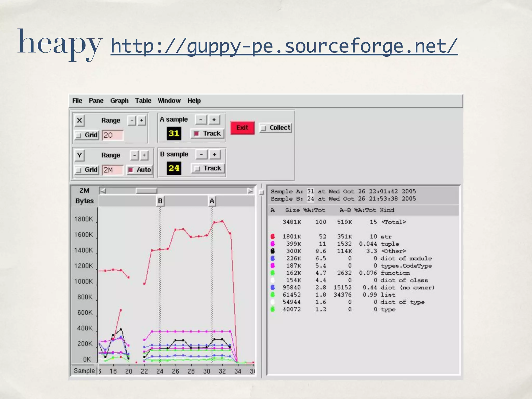This screenshot has height=399, width=532.
Task: Click the magenta types.CodeType color dot
Action: click(x=272, y=265)
